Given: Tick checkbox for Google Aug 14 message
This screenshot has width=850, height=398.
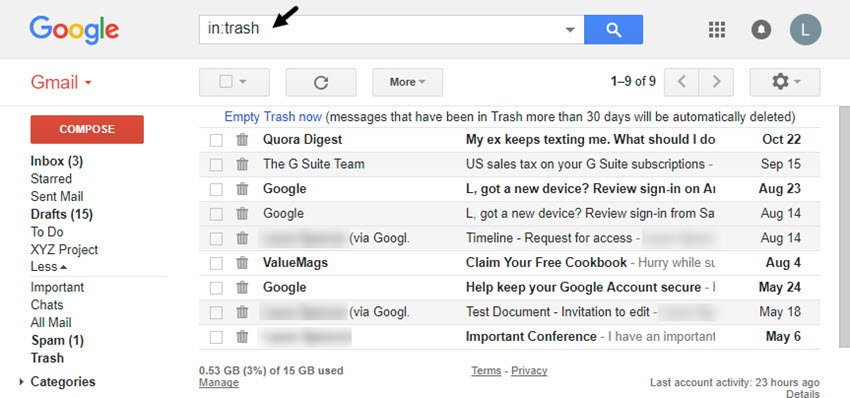Looking at the screenshot, I should (x=216, y=214).
